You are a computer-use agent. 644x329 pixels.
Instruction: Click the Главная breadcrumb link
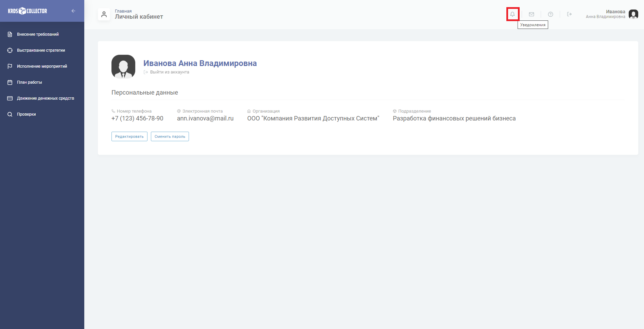tap(123, 11)
